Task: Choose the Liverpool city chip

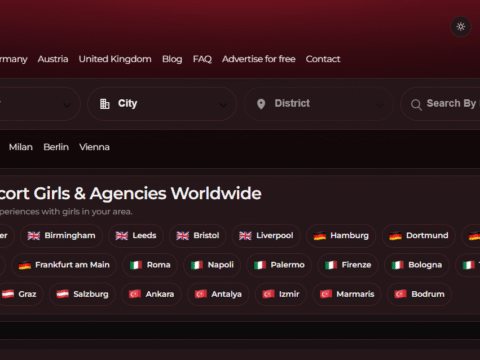Action: coord(266,236)
